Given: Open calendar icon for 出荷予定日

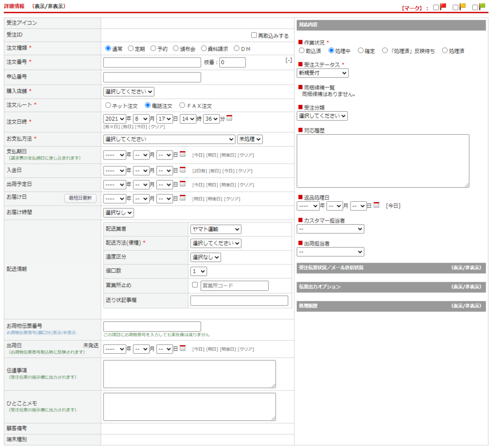Looking at the screenshot, I should [x=182, y=184].
